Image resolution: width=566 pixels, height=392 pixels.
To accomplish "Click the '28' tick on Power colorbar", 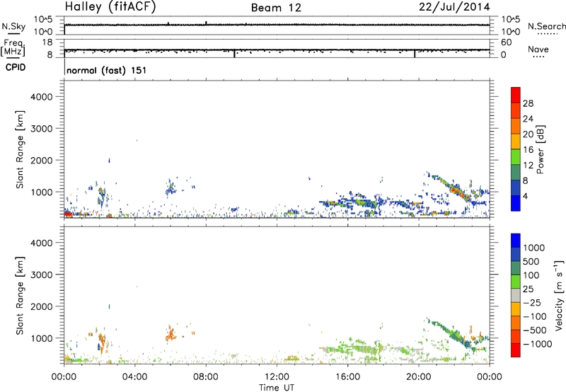I will [x=528, y=103].
